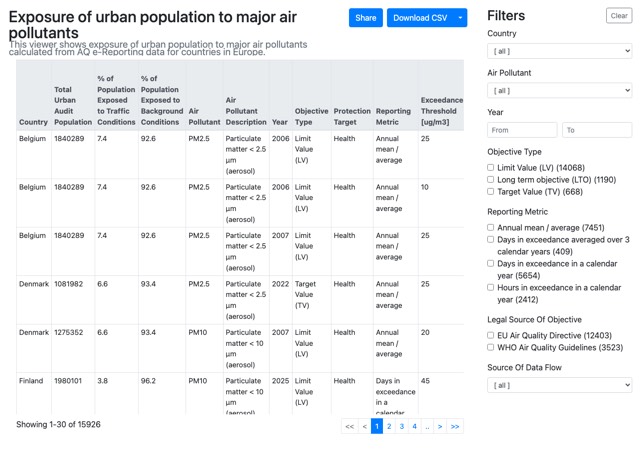The height and width of the screenshot is (450, 640).
Task: Tick Hours in exceedance in a calendar year
Action: tap(491, 287)
